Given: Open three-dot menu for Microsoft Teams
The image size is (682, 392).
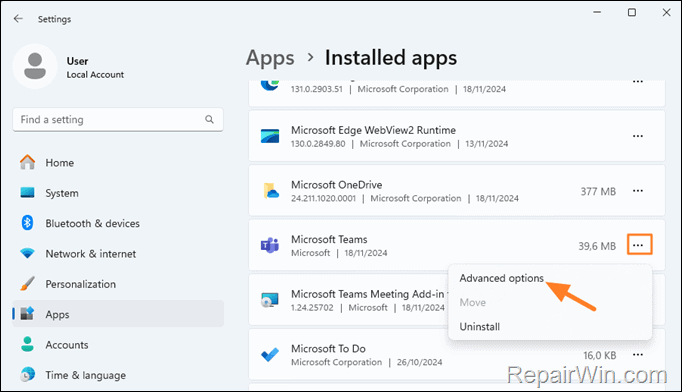Looking at the screenshot, I should click(x=639, y=245).
